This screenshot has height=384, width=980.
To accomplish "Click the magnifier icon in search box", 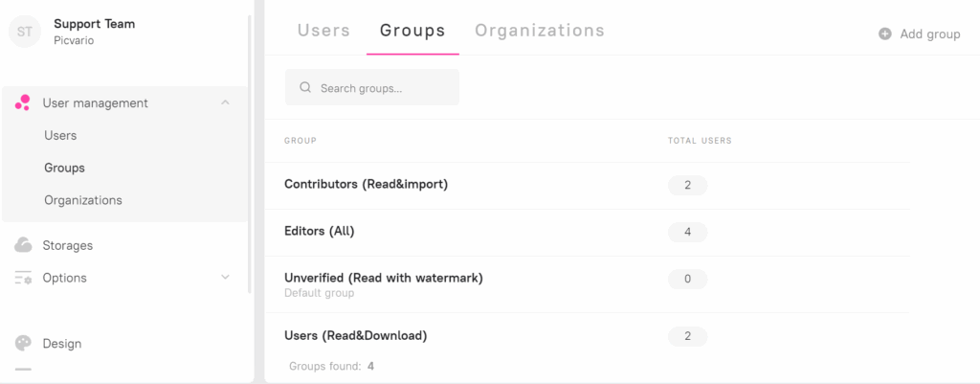I will [x=305, y=87].
